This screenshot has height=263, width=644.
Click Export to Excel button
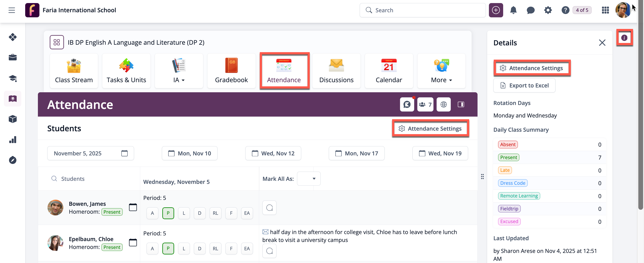(524, 85)
